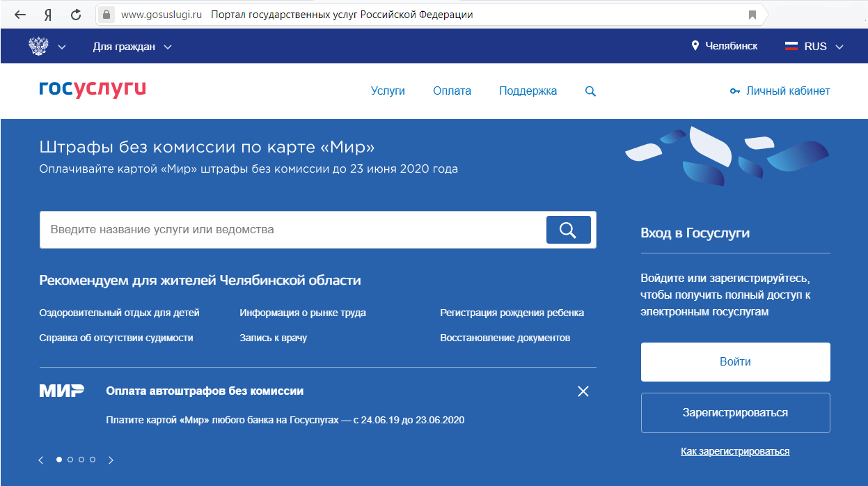
Task: Close the МИР notice with X
Action: click(x=583, y=391)
